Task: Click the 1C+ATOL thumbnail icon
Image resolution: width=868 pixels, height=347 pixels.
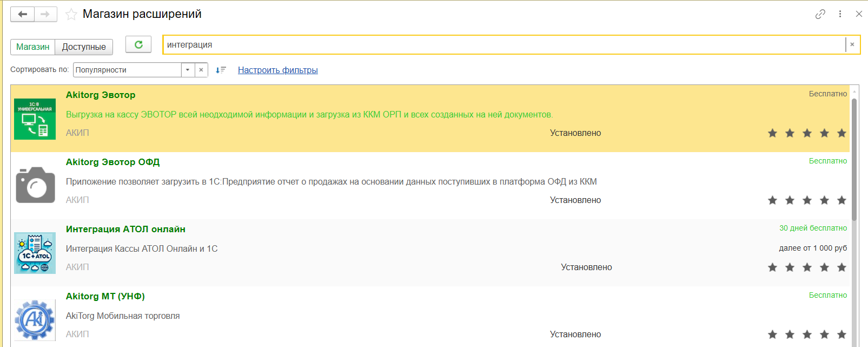Action: coord(35,253)
